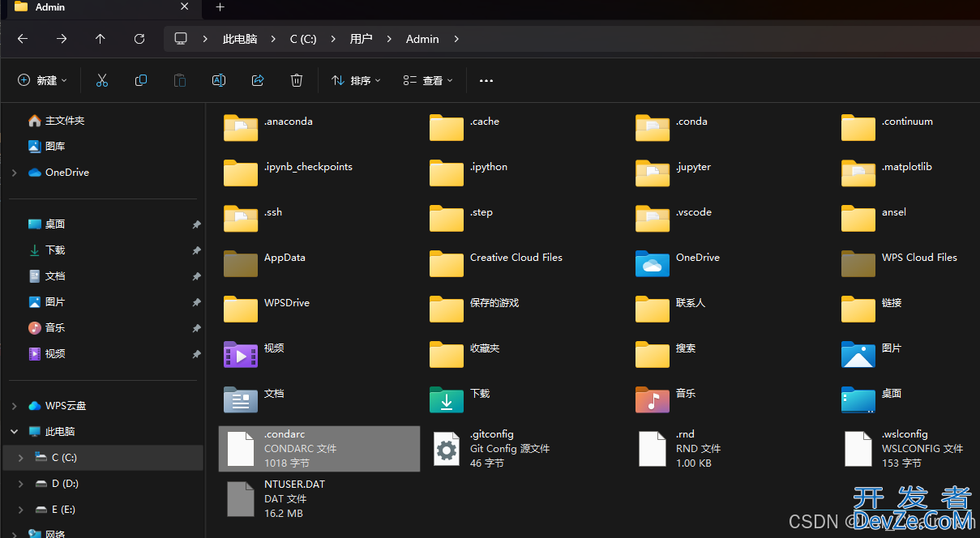Image resolution: width=980 pixels, height=538 pixels.
Task: Click the PC monitor icon in address bar
Action: 181,39
